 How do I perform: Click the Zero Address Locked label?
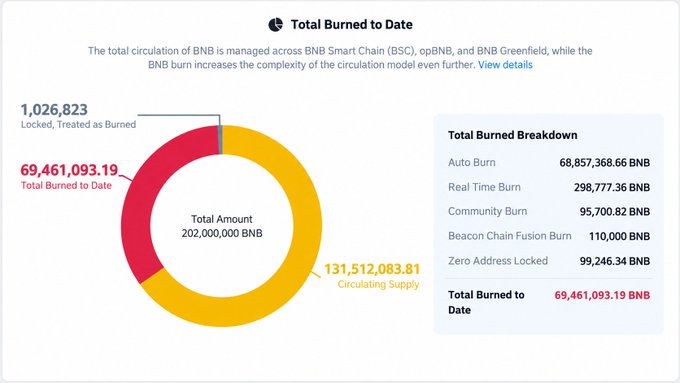pos(498,261)
